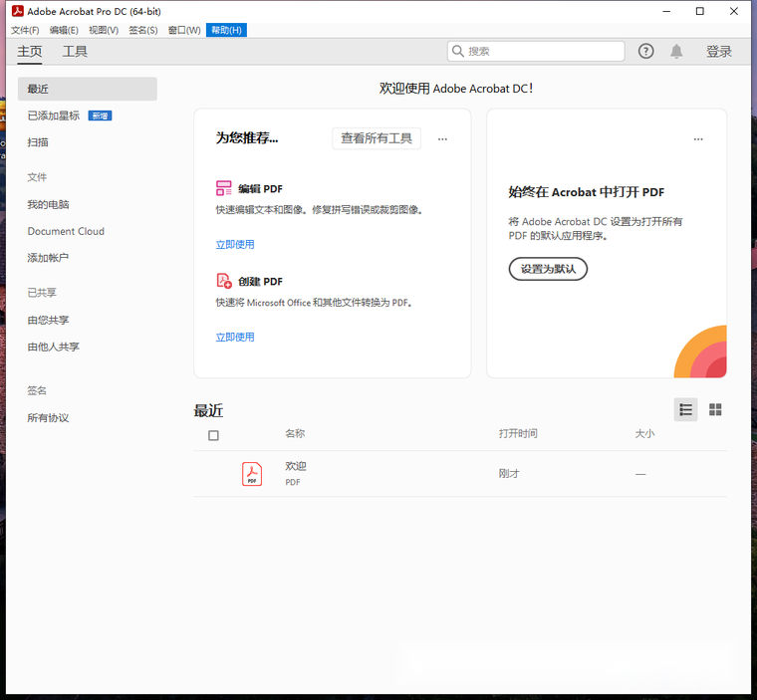
Task: Click the Adobe Acrobat logo in title bar
Action: [x=17, y=11]
